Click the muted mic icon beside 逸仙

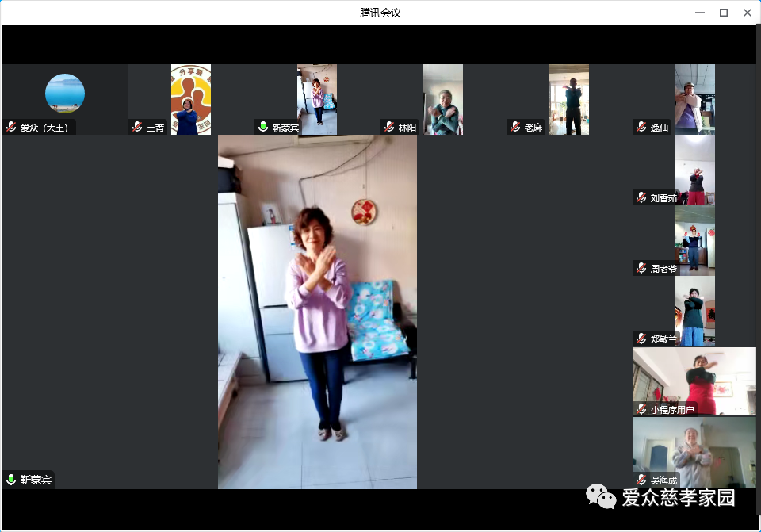click(x=641, y=127)
